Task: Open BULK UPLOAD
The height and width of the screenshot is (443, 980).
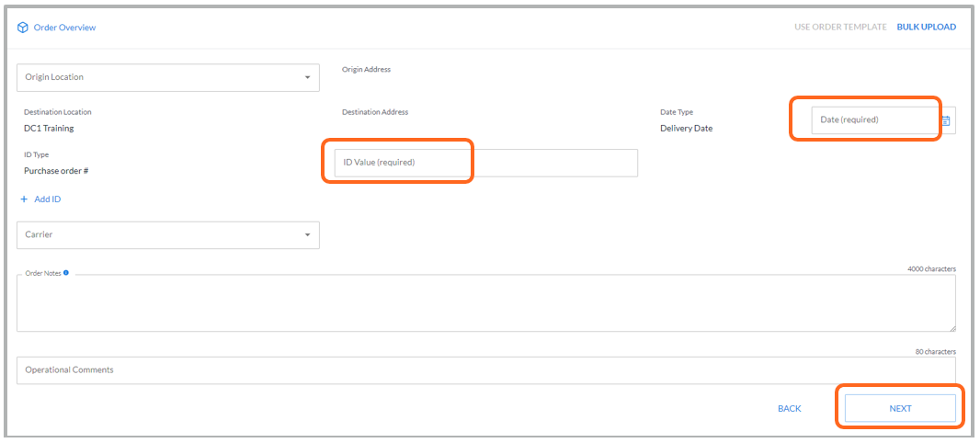Action: pos(927,27)
